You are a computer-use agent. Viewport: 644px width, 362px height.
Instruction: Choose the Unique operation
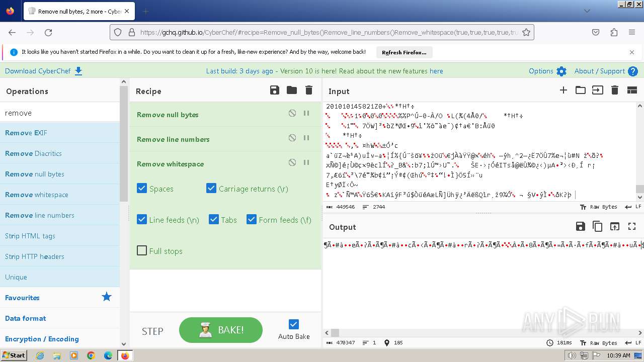[60, 277]
